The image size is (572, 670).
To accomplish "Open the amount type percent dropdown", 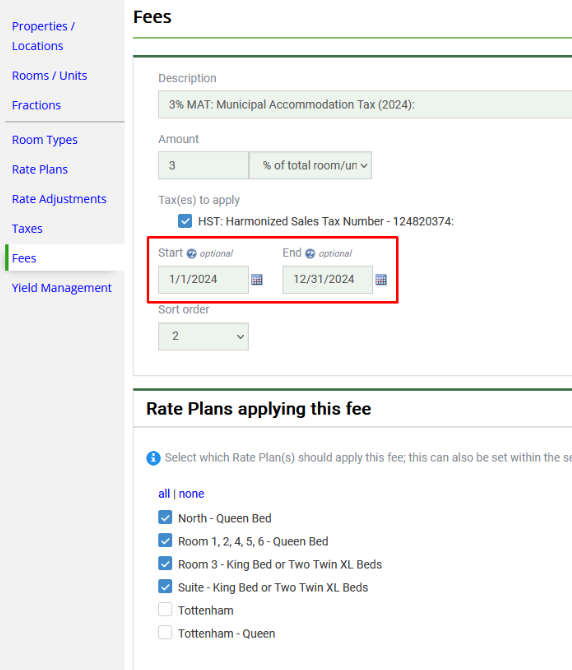I will 311,165.
